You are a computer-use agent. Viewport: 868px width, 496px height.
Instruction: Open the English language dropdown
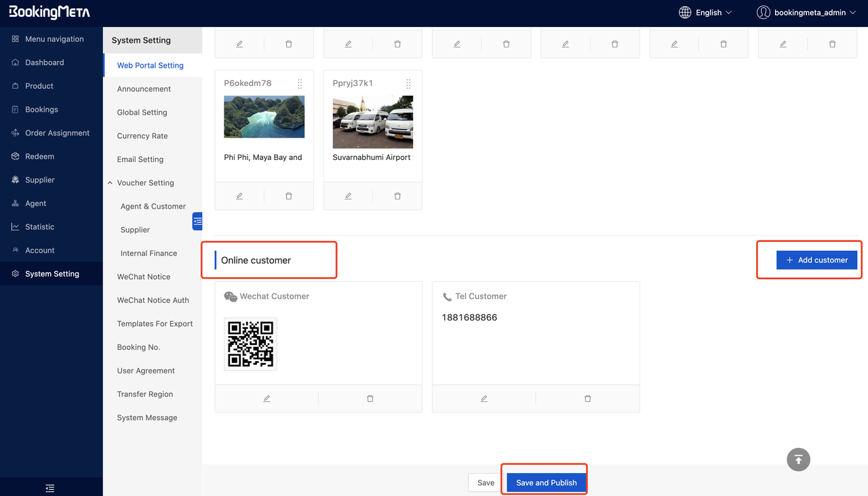point(706,12)
